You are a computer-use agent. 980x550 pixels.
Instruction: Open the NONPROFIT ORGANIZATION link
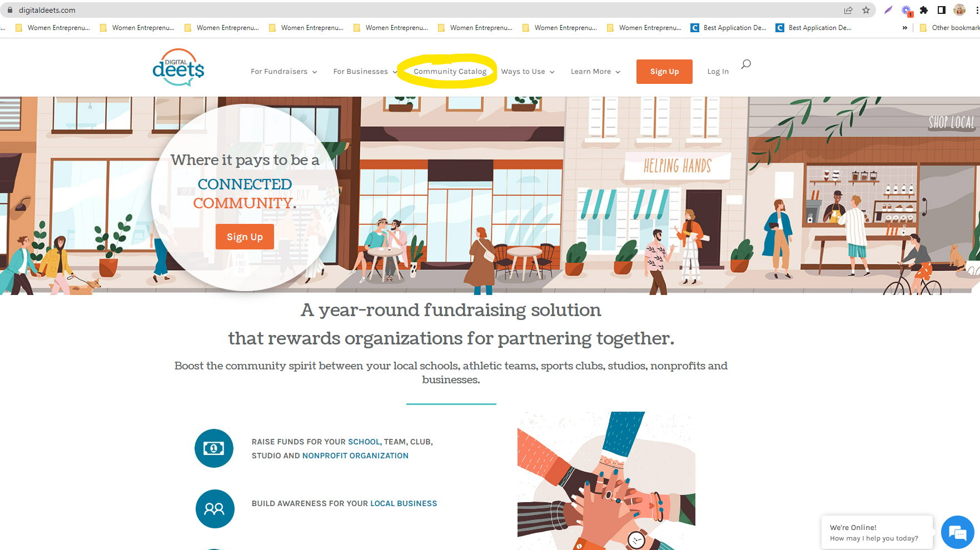[x=355, y=456]
